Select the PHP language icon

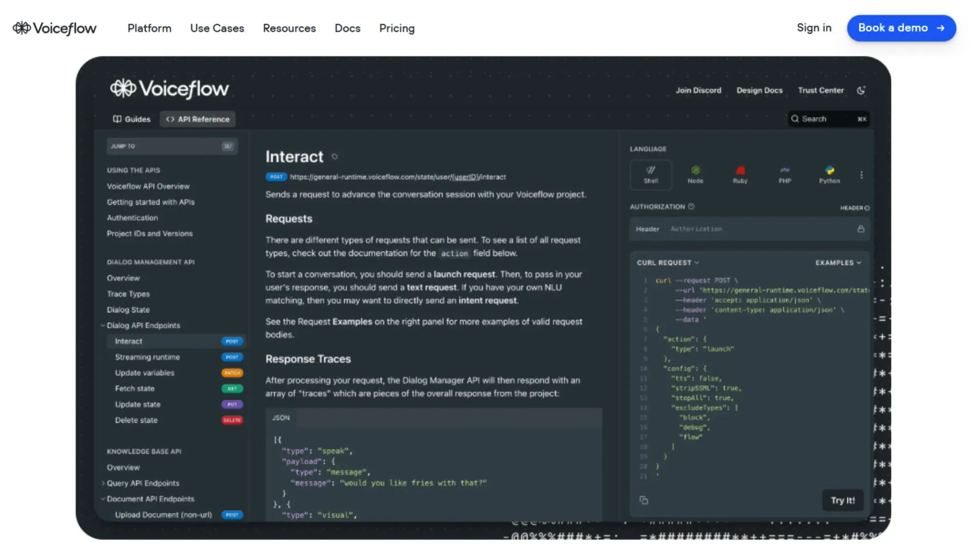pos(784,175)
